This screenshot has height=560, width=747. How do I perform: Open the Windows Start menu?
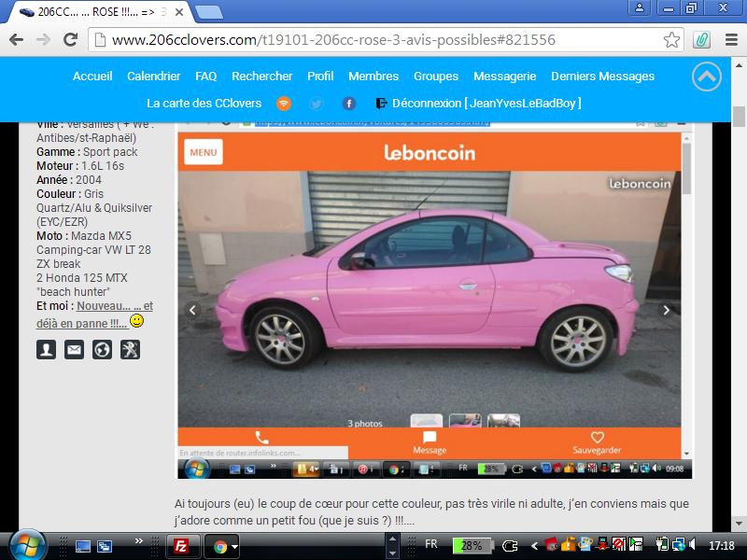tap(25, 545)
